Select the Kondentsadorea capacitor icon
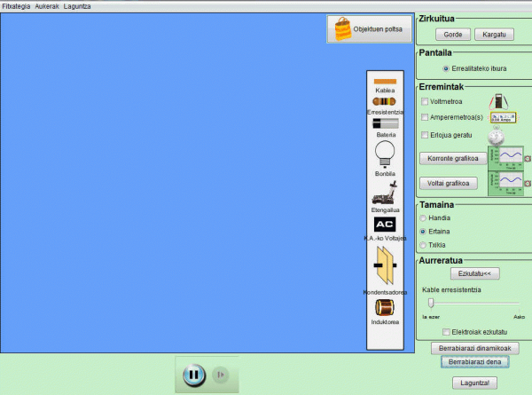The height and width of the screenshot is (395, 532). click(385, 267)
